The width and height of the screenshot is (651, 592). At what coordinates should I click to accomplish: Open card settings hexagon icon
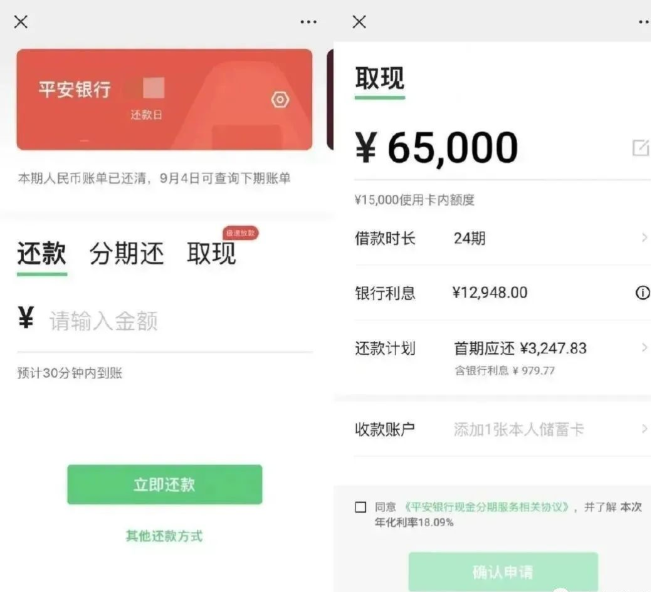pyautogui.click(x=280, y=100)
